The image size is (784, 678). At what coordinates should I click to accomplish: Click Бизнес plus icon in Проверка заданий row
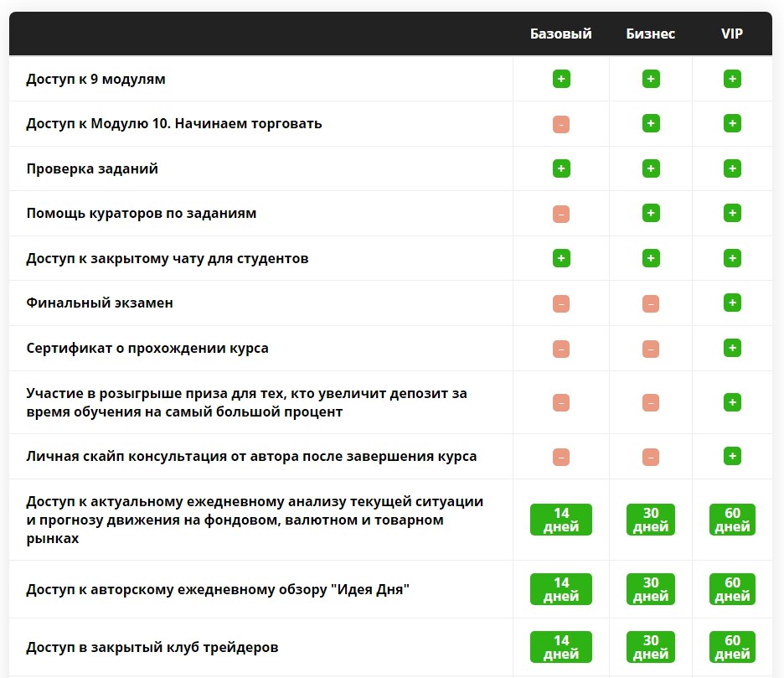tap(651, 168)
